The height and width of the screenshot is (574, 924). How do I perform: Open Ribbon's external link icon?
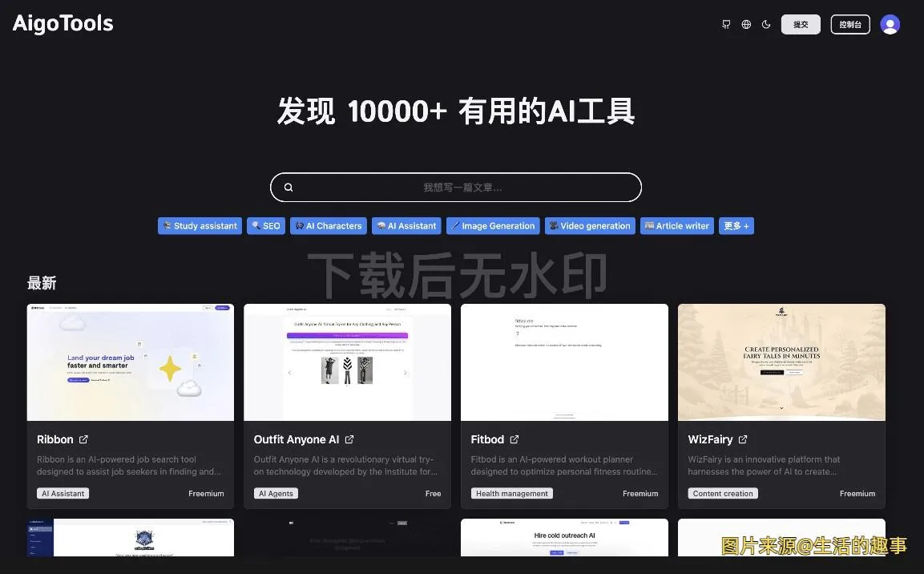[x=83, y=439]
